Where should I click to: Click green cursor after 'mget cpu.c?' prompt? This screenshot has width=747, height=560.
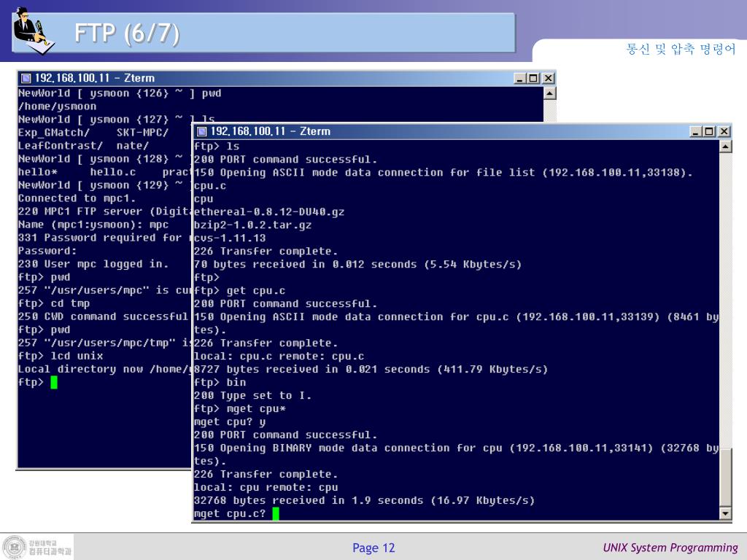click(x=275, y=514)
